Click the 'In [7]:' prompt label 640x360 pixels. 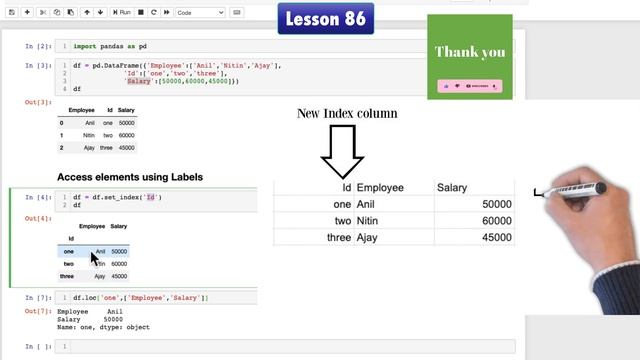tap(38, 298)
